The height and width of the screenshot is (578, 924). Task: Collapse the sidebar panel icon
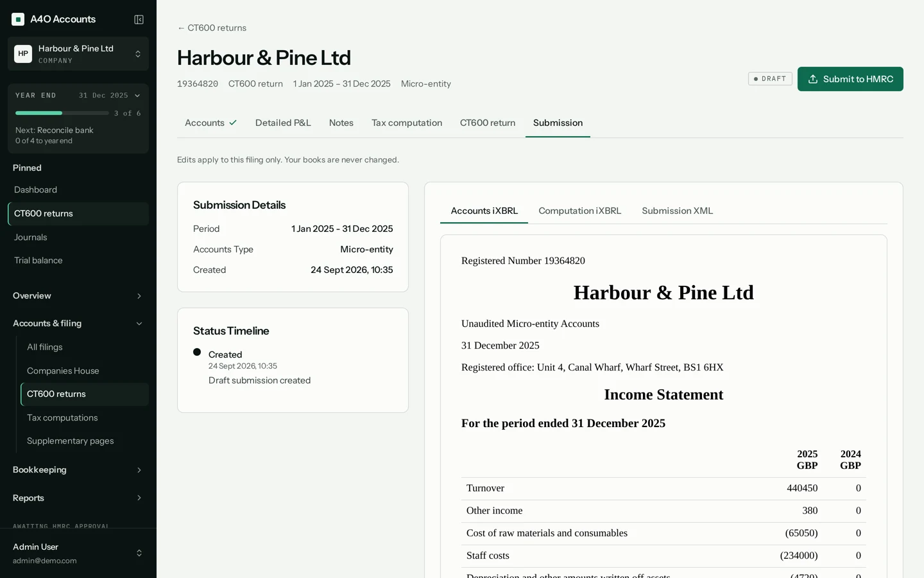click(x=139, y=19)
